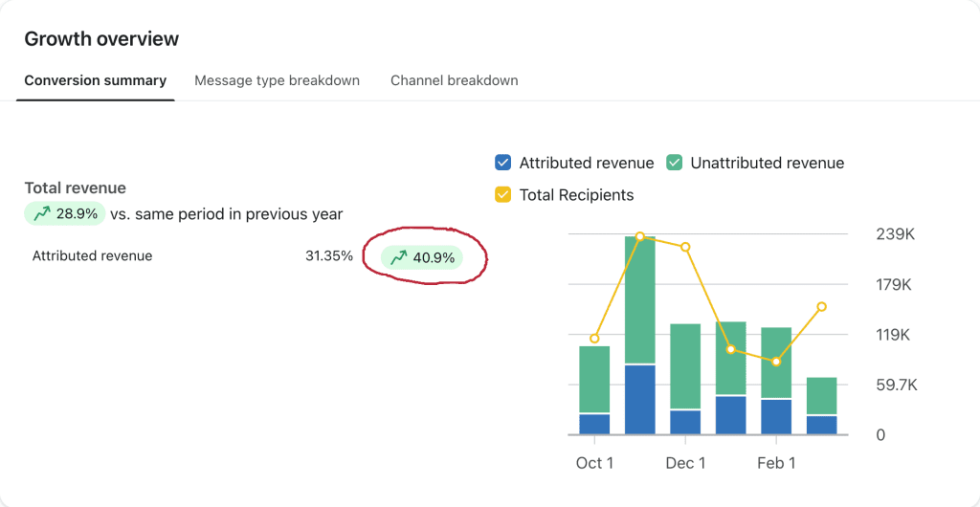Switch to Channel breakdown tab

tap(454, 80)
